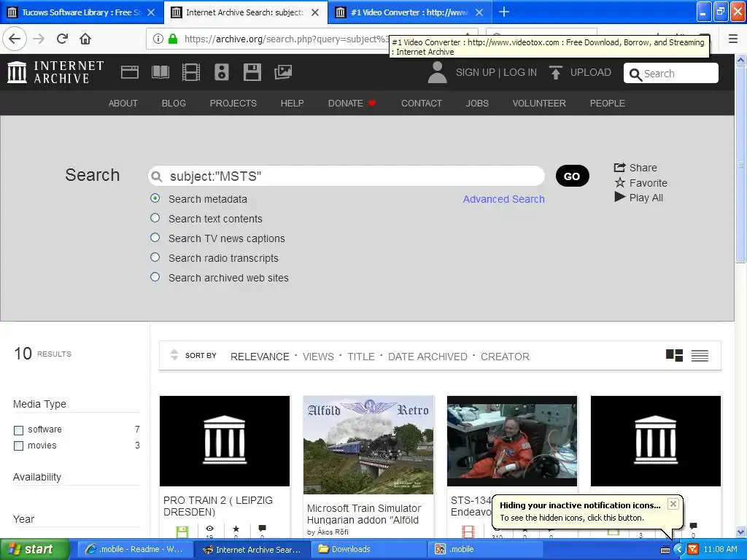Screen dimensions: 747x560
Task: Open the ABOUT menu item
Action: pyautogui.click(x=123, y=104)
